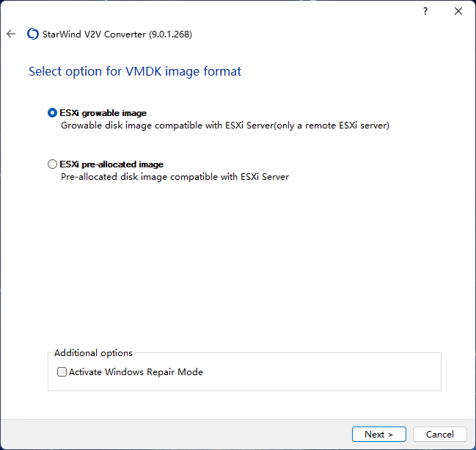This screenshot has width=476, height=450.
Task: Close the V2V Converter dialog window
Action: pyautogui.click(x=458, y=11)
